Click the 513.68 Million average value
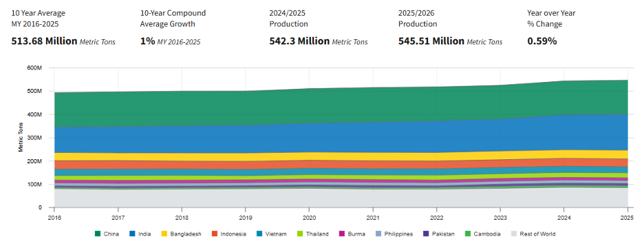 point(44,41)
